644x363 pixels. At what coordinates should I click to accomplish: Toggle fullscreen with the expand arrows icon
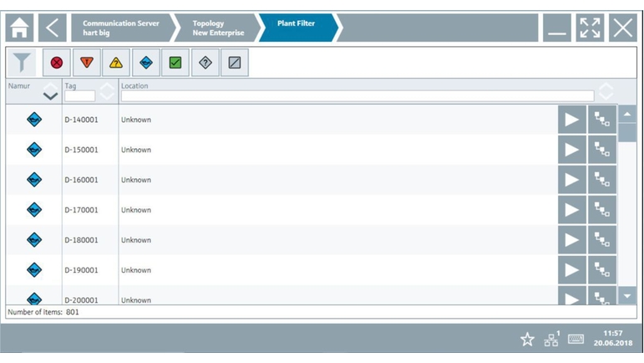(590, 28)
